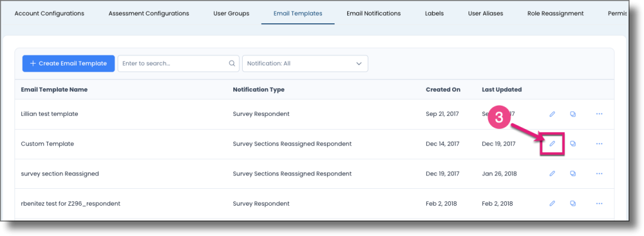This screenshot has height=236, width=644.
Task: Open the Labels tab
Action: pyautogui.click(x=434, y=14)
